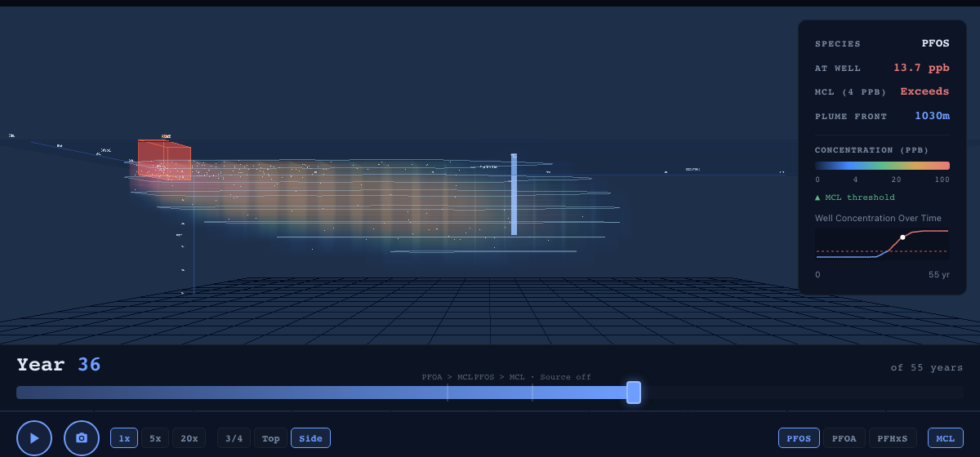
Task: Click the Source off timeline marker
Action: (532, 393)
